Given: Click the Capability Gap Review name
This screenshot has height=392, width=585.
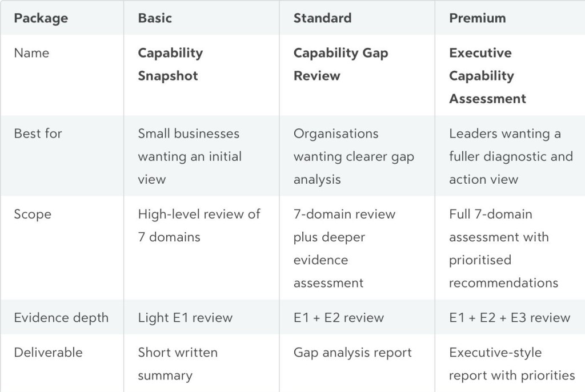Looking at the screenshot, I should click(340, 64).
